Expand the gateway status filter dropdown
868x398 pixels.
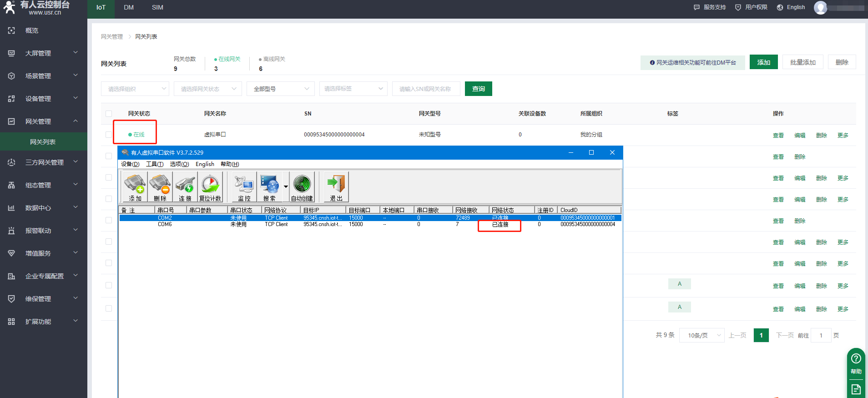(207, 89)
